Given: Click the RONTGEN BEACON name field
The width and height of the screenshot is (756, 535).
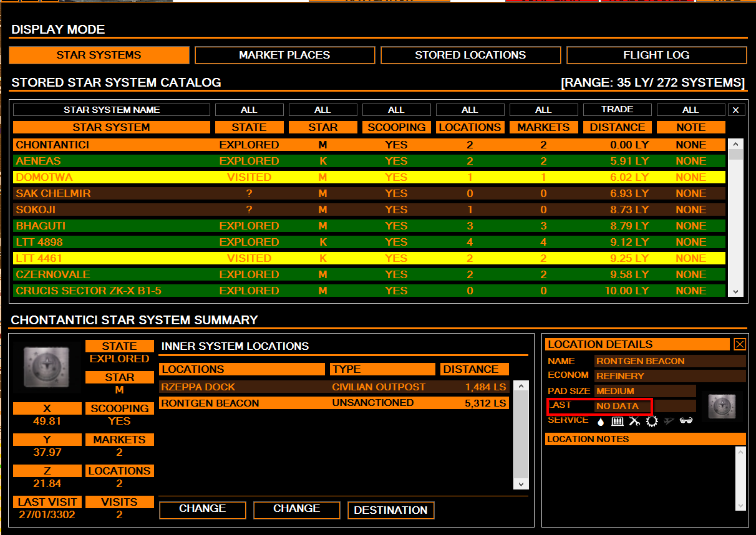Looking at the screenshot, I should pos(670,361).
